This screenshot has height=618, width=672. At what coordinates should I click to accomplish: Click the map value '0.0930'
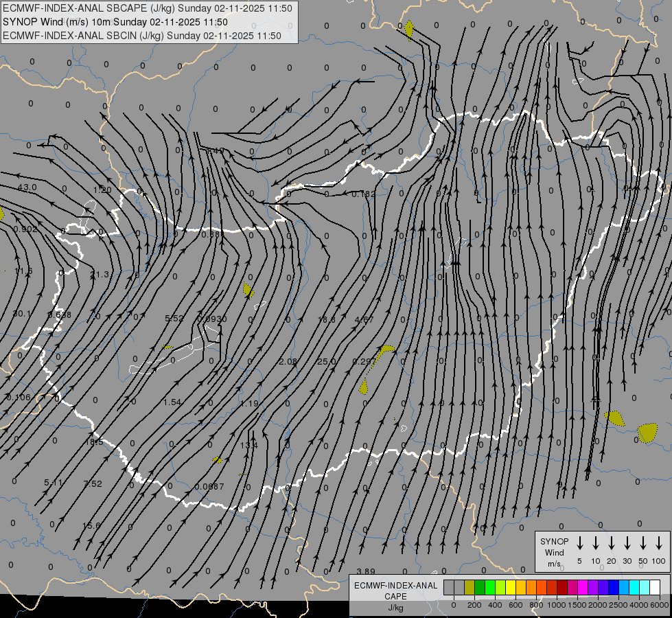211,319
